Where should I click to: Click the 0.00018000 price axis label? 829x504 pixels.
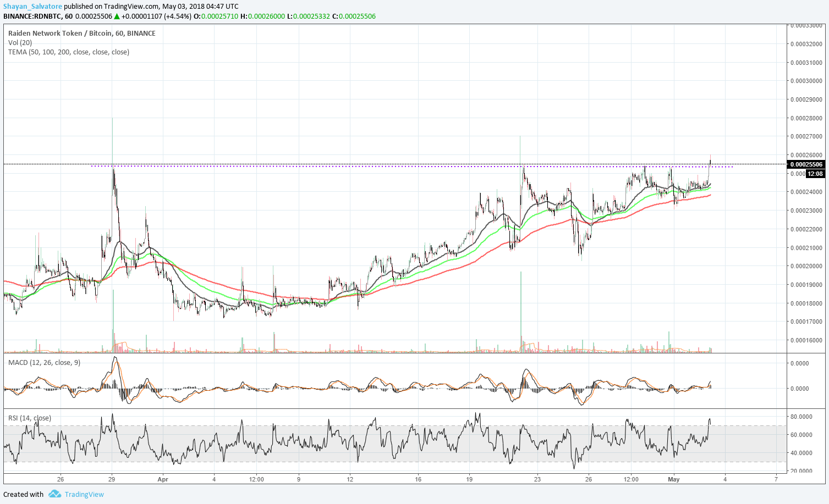pos(806,303)
